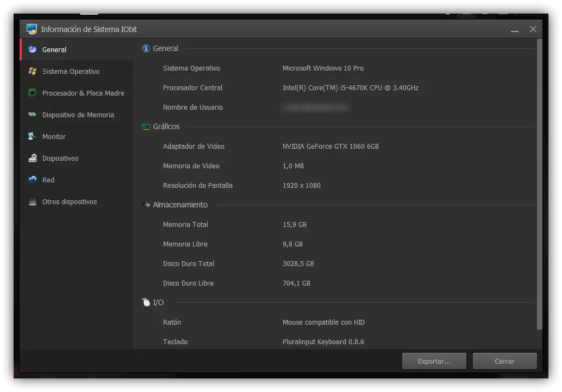Click the Adaptador de Video label
The image size is (562, 392).
click(193, 147)
